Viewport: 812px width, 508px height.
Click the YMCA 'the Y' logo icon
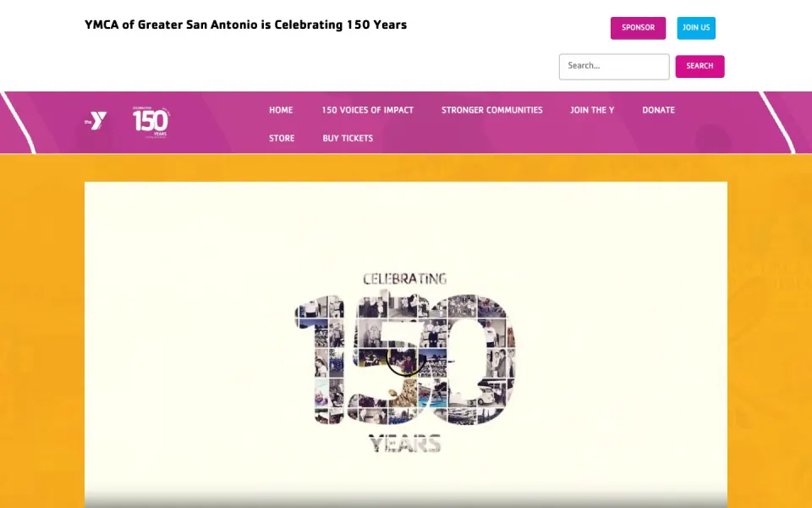[96, 121]
